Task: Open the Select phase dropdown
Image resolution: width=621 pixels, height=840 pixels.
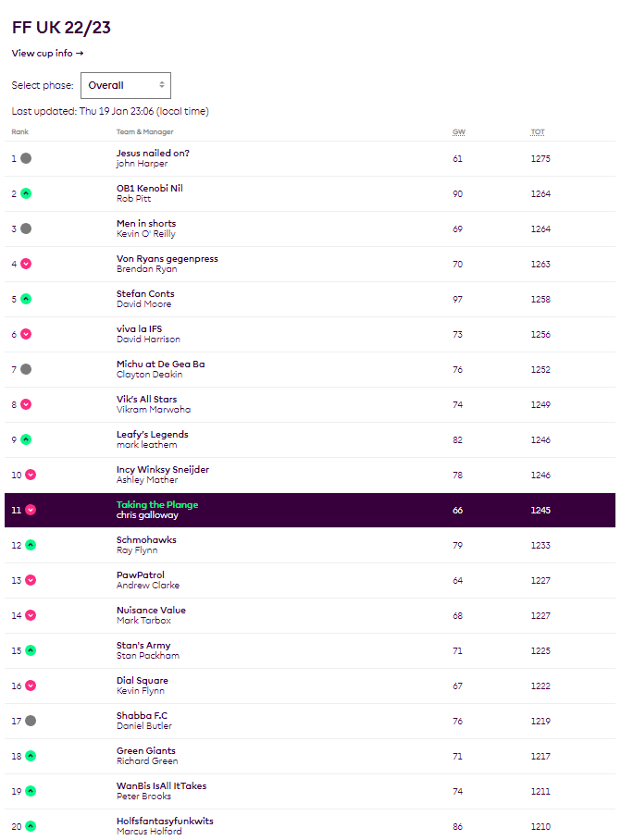Action: pos(126,85)
